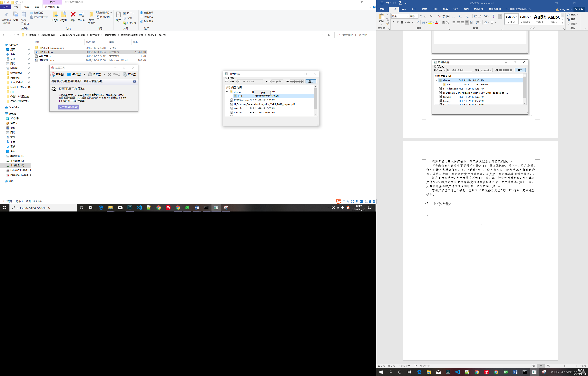
Task: Click the Clear Formatting eraser icon in Word
Action: click(x=439, y=16)
